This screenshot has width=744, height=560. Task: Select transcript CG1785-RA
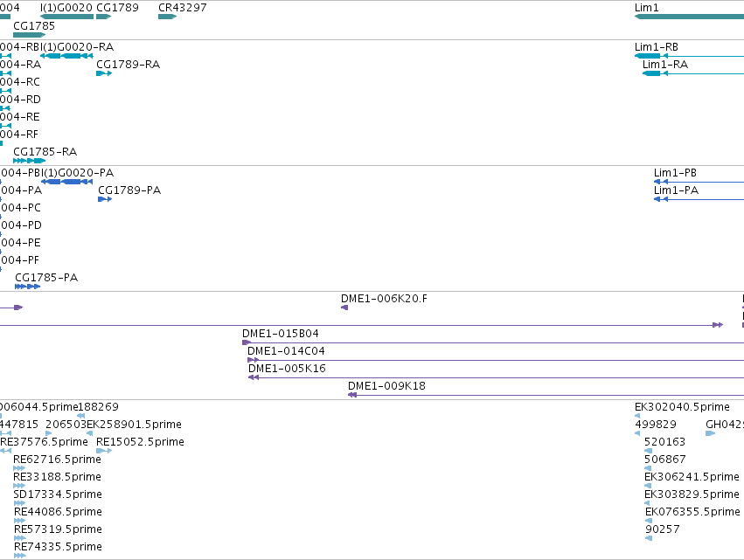coord(30,161)
